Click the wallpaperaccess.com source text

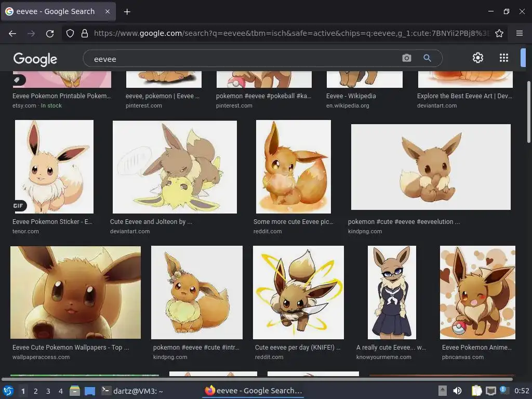[41, 357]
